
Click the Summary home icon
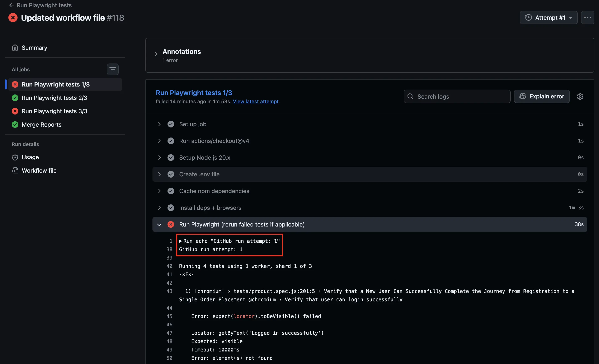pyautogui.click(x=15, y=48)
